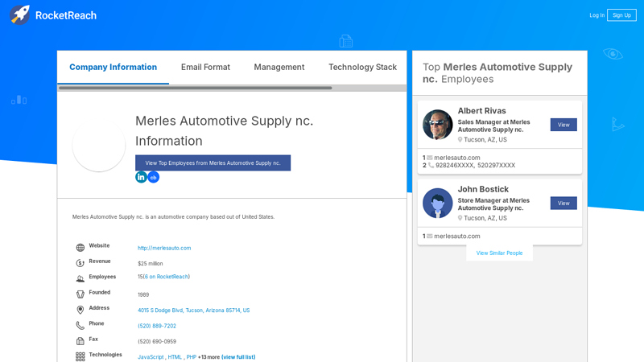Click the HTML technology link
Viewport: 644px width, 362px height.
point(175,357)
